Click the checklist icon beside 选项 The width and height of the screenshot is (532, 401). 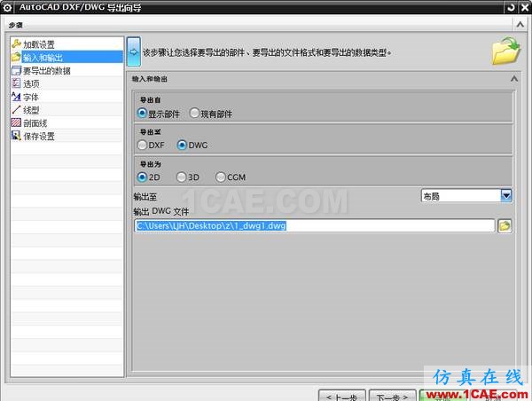(16, 83)
